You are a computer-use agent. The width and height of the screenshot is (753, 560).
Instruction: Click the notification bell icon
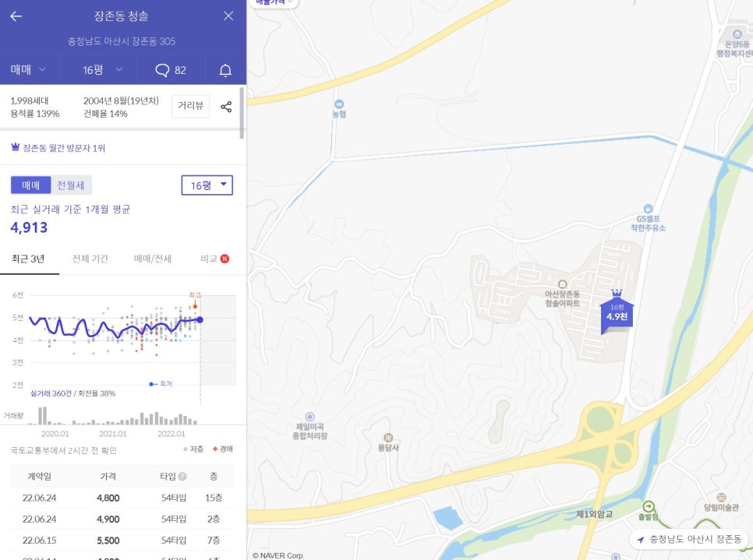tap(225, 70)
